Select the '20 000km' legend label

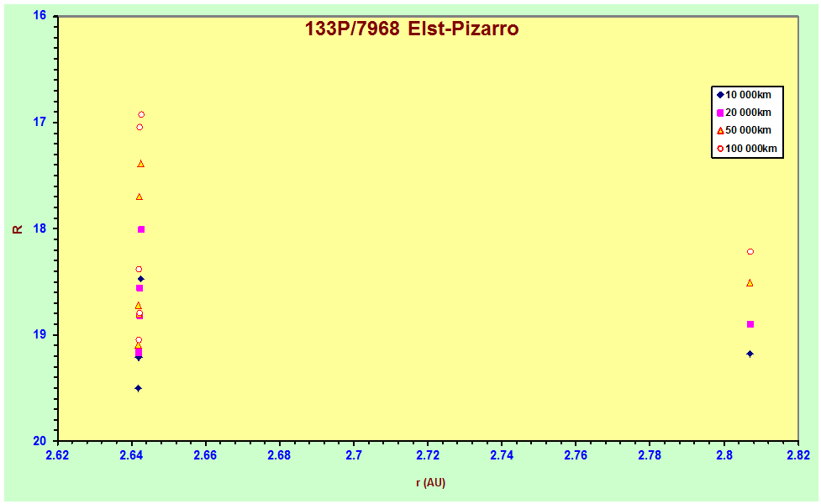748,113
